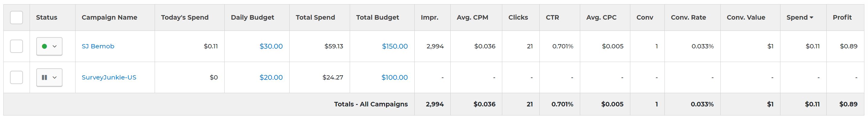
Task: Sort table by Conv. Rate column header
Action: (688, 18)
